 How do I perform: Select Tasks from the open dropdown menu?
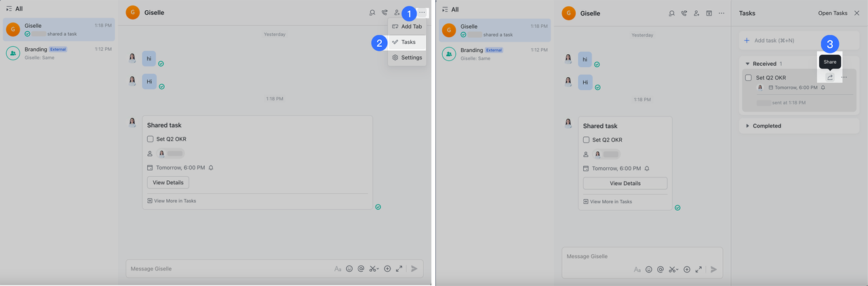tap(408, 42)
